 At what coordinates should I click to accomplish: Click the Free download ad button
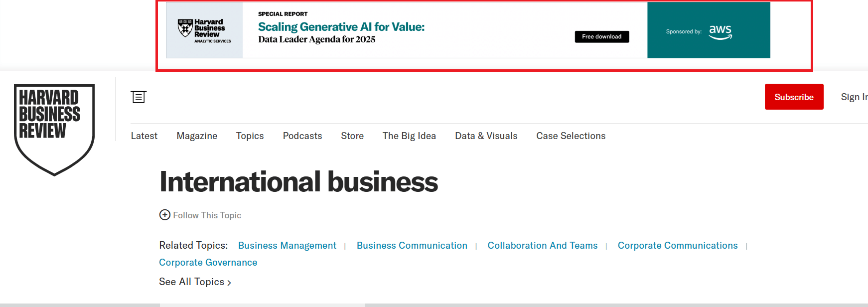coord(602,37)
